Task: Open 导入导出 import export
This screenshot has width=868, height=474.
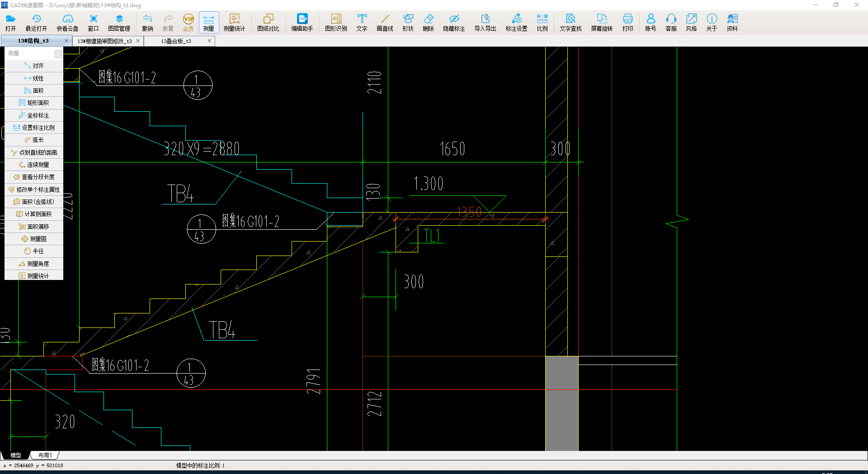Action: coord(485,22)
